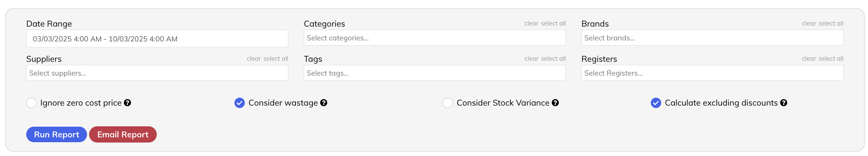Click clear link for Brands
868x156 pixels.
pos(809,23)
